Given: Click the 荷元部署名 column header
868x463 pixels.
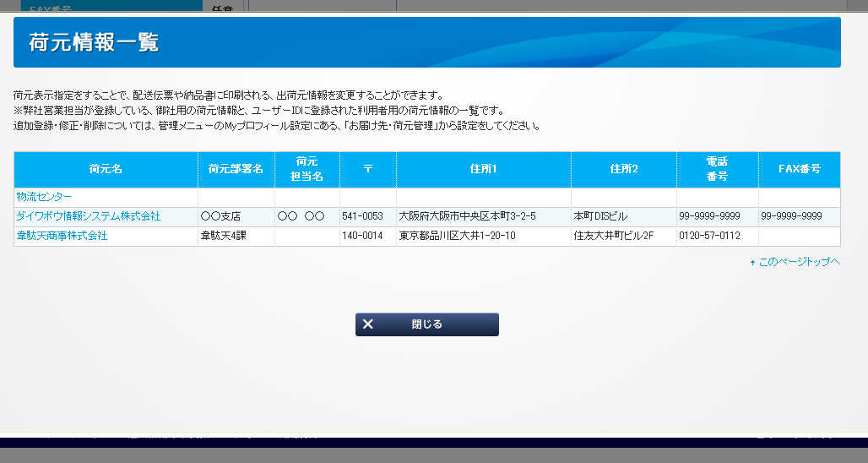Looking at the screenshot, I should tap(236, 169).
